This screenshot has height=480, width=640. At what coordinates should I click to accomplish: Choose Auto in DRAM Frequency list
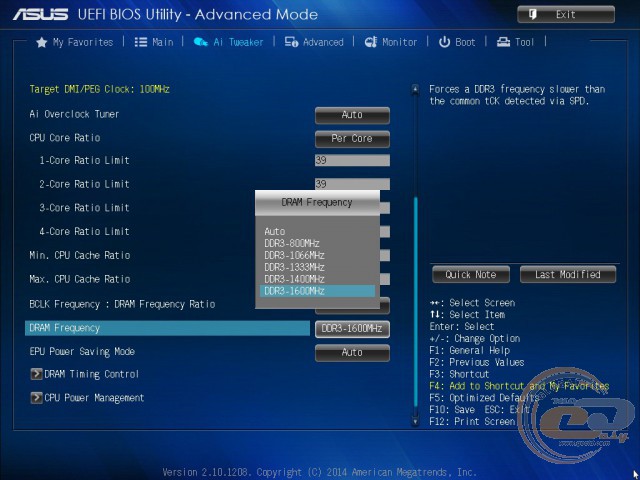[275, 231]
